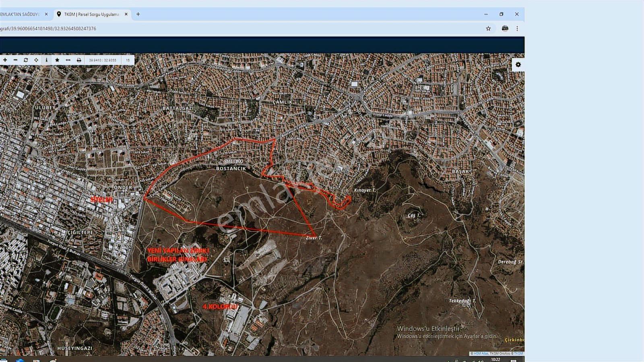Click the BATTALGAZİ map label
Image resolution: width=644 pixels, height=362 pixels.
[x=178, y=108]
